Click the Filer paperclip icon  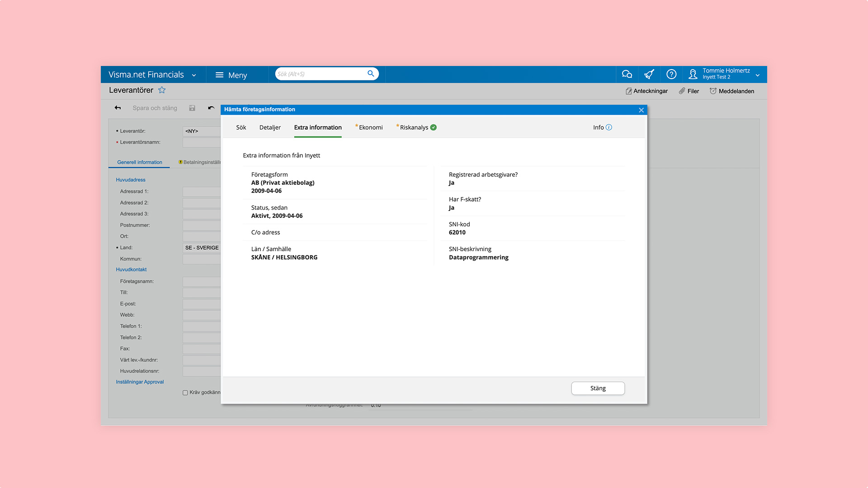point(682,91)
